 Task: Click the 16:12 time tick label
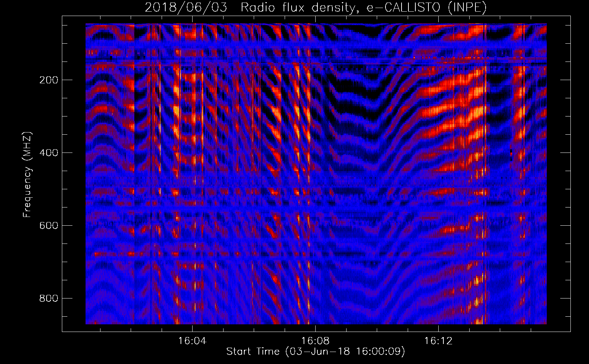(438, 341)
